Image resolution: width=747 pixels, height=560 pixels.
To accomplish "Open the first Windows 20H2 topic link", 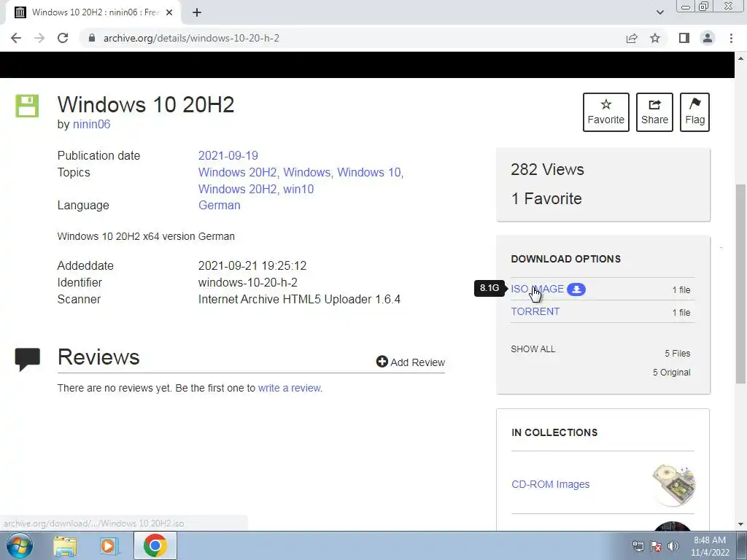I will click(x=237, y=172).
